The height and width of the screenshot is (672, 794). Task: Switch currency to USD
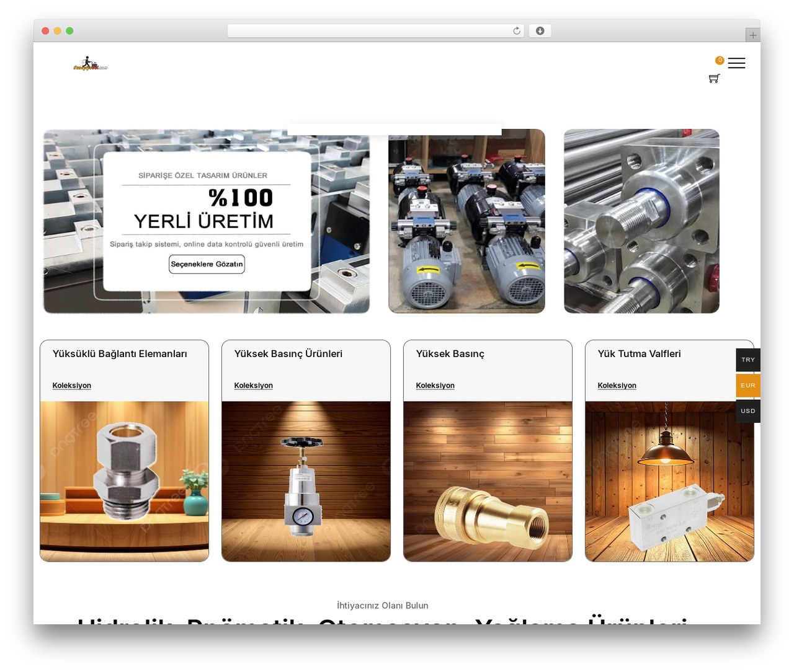coord(748,411)
